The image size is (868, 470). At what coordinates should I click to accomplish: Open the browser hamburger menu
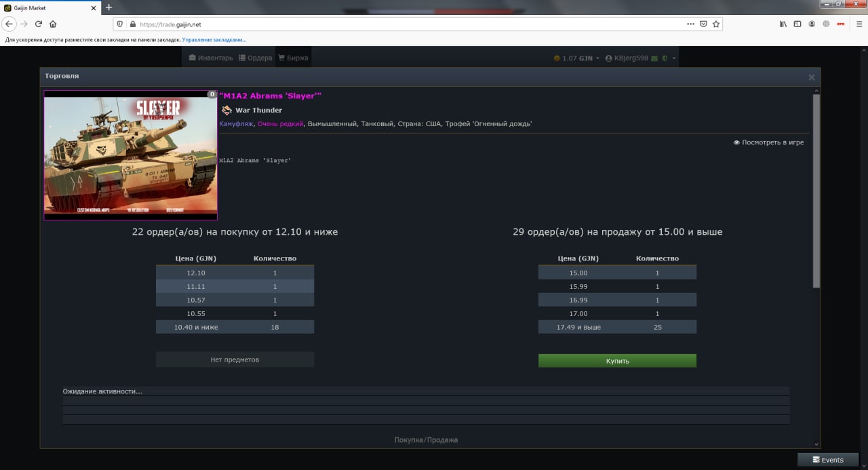pos(859,24)
